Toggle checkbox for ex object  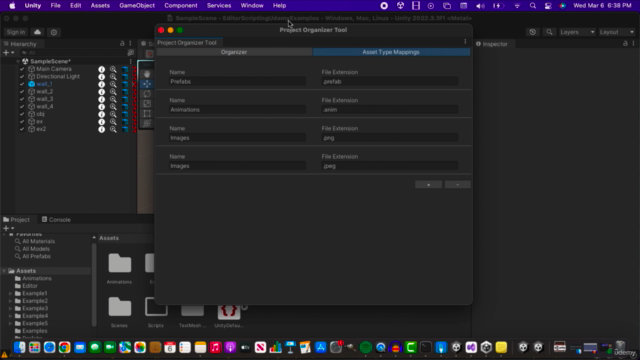[22, 122]
